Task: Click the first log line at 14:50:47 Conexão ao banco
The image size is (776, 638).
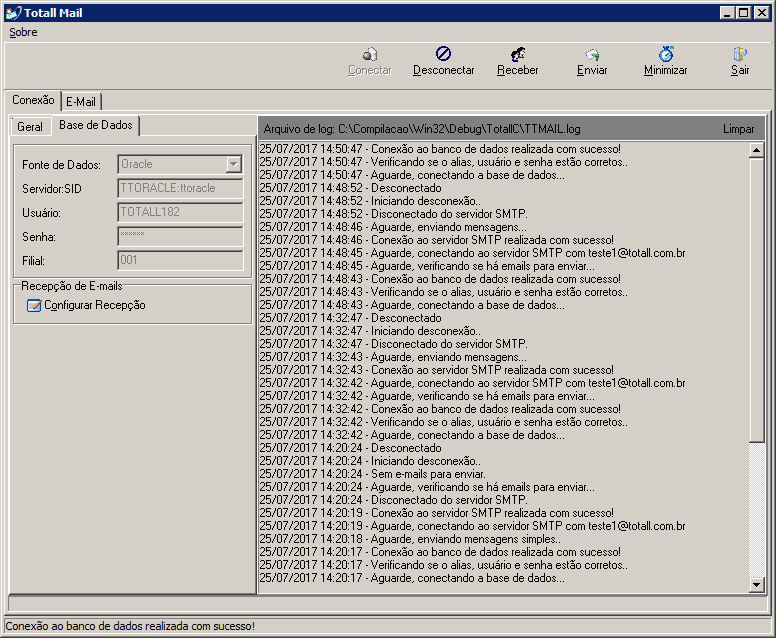Action: (x=440, y=149)
